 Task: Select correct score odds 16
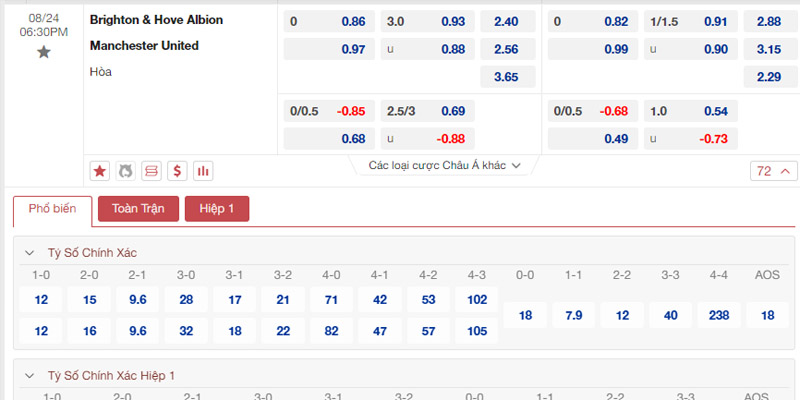(x=89, y=331)
